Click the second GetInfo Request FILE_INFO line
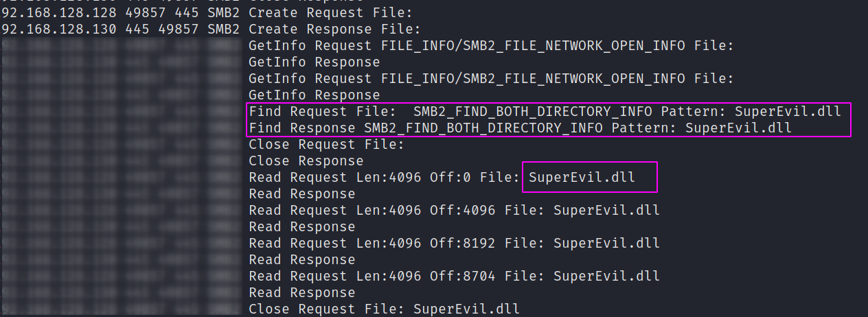The height and width of the screenshot is (317, 868). pyautogui.click(x=492, y=79)
